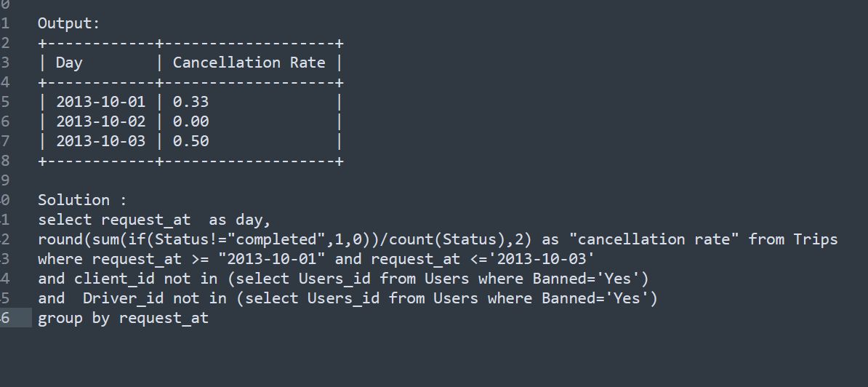Click the value 0.00 in table

click(x=191, y=121)
